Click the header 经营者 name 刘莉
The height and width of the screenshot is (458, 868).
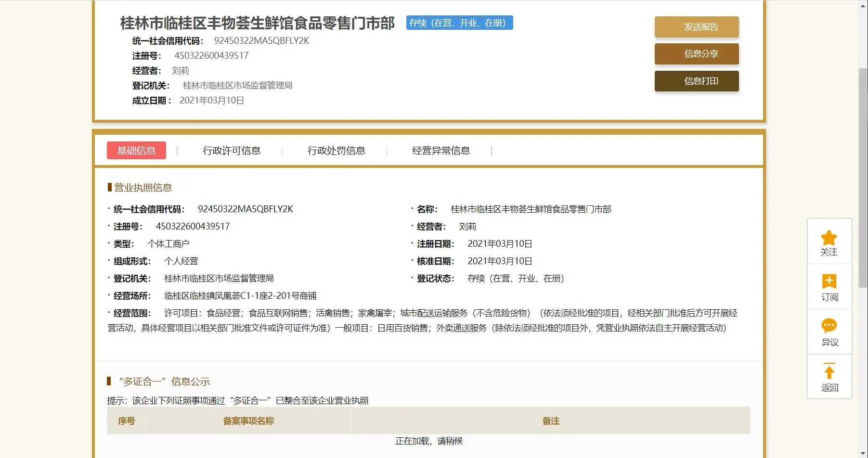[181, 71]
